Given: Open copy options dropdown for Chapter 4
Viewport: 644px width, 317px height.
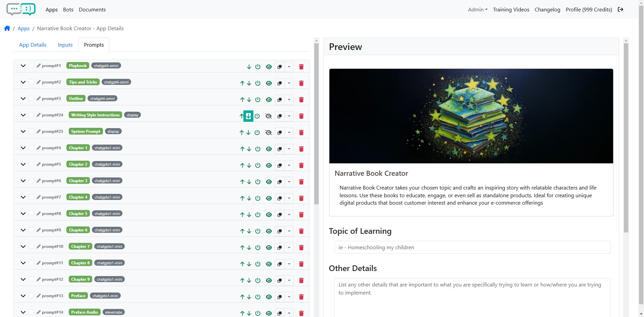Looking at the screenshot, I should [x=289, y=198].
